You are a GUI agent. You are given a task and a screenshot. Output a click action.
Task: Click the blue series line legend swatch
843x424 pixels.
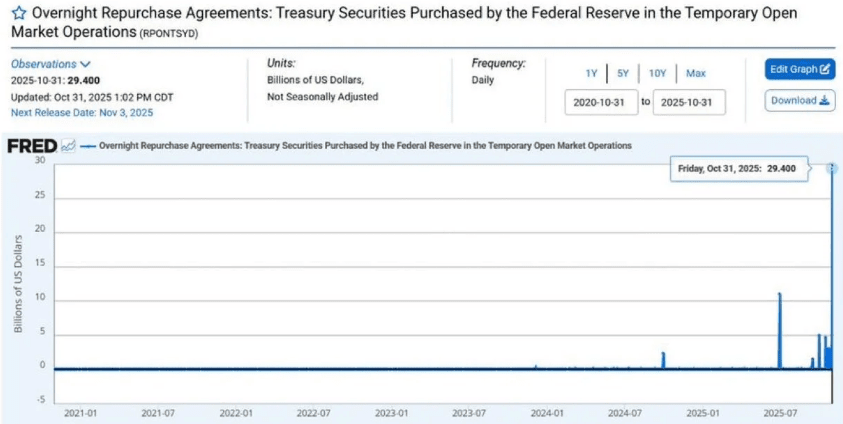tap(87, 146)
